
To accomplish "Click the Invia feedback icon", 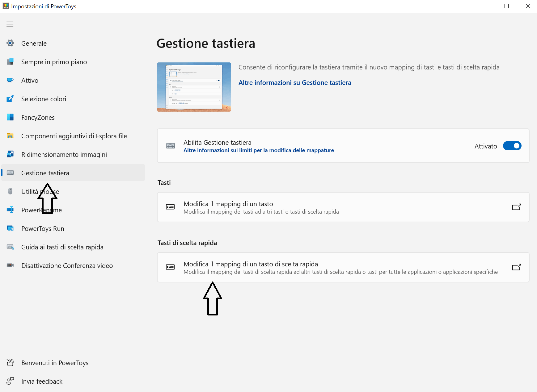I will pyautogui.click(x=10, y=381).
